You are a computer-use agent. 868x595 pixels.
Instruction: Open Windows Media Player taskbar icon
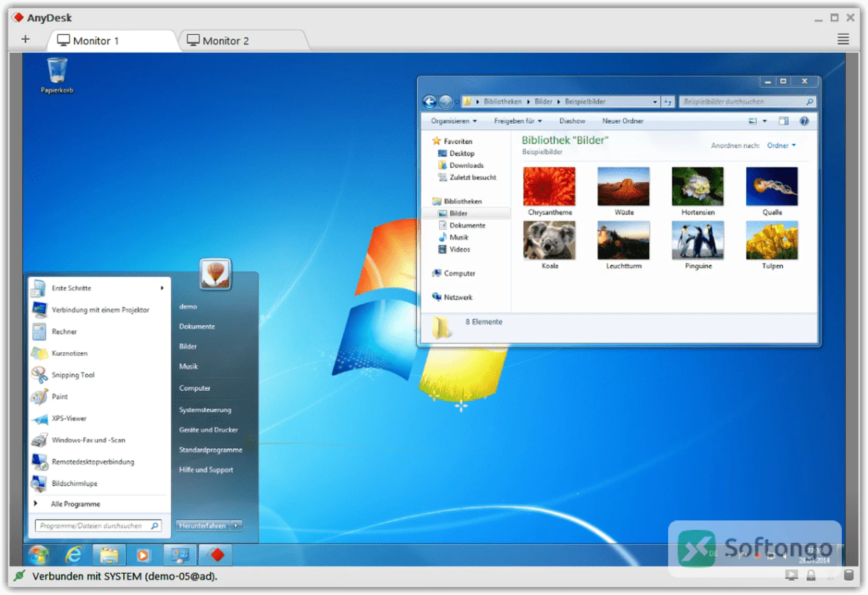click(143, 555)
